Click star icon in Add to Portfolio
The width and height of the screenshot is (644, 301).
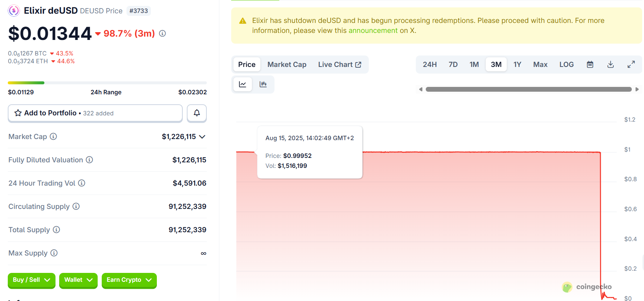18,113
